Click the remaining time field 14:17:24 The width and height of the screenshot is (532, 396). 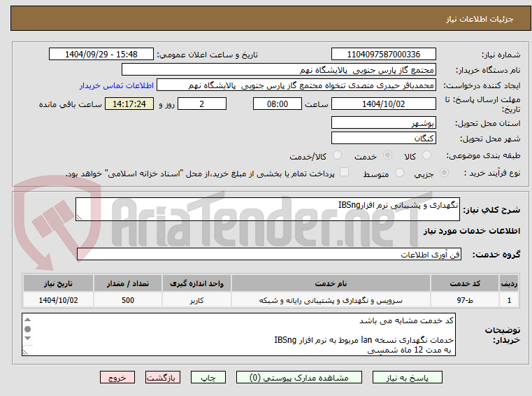(x=129, y=104)
